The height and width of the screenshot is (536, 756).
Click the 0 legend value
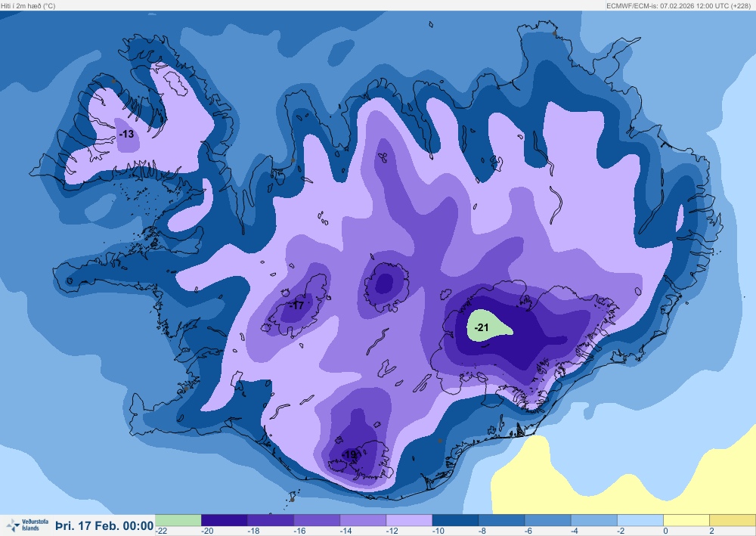point(665,531)
